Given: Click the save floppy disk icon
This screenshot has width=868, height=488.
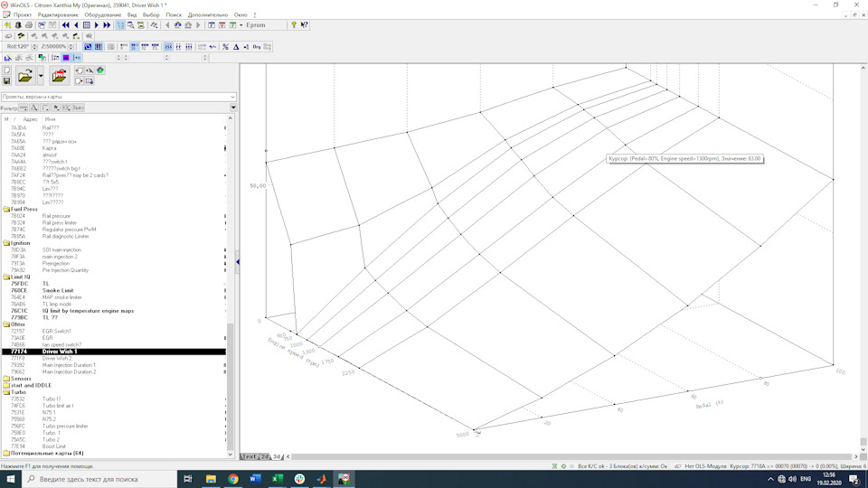Looking at the screenshot, I should [6, 81].
